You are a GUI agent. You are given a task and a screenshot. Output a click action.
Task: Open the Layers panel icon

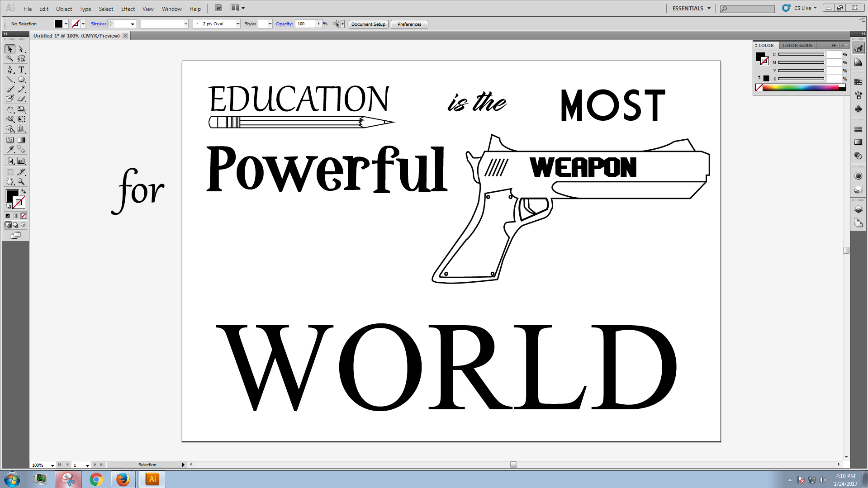858,210
